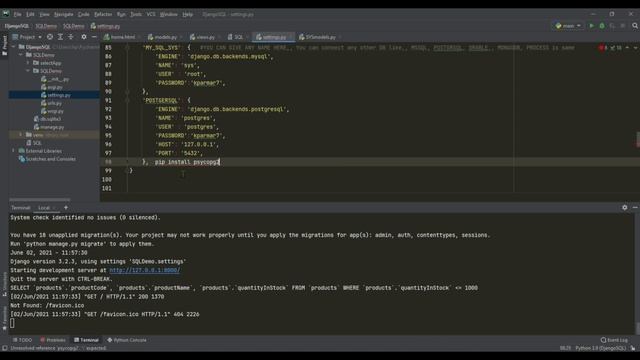Select db.sqlite3 in the project tree
640x360 pixels.
point(47,119)
